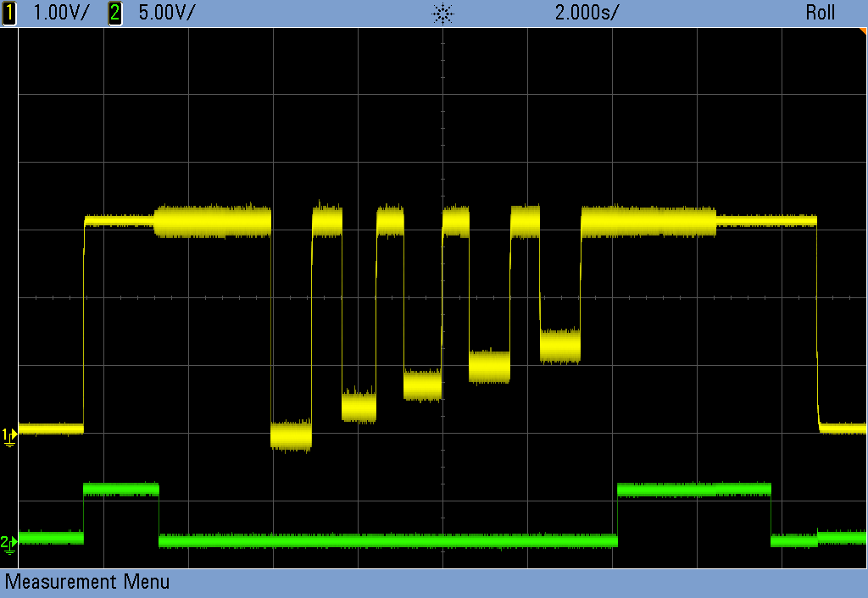Click the center of the graticule crosshair

[442, 297]
